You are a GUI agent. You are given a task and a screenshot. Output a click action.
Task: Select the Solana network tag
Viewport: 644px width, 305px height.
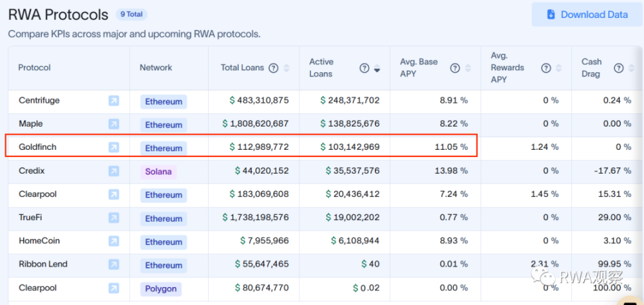tap(158, 172)
